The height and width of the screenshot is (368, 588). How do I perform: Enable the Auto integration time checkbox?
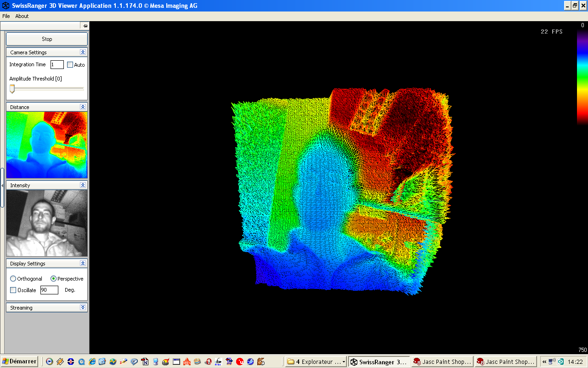tap(70, 65)
